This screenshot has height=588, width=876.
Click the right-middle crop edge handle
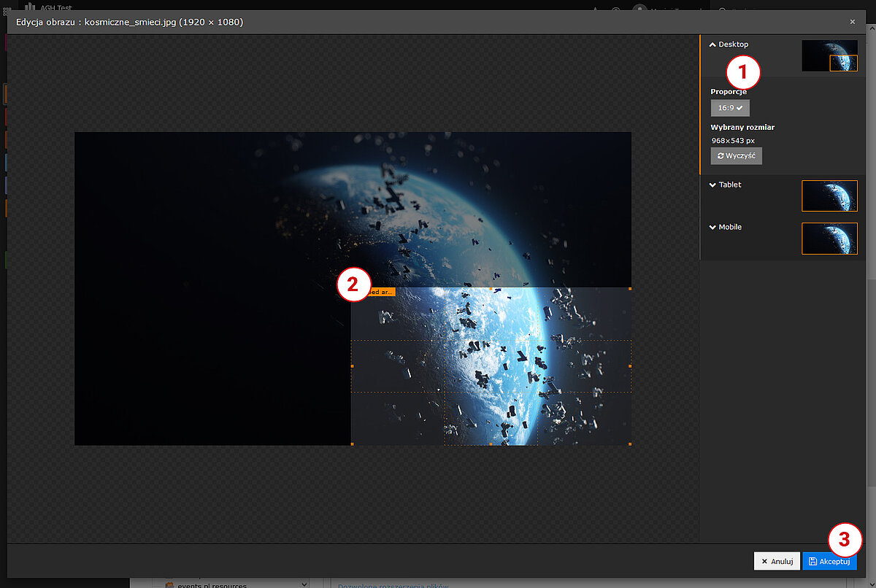pyautogui.click(x=630, y=366)
